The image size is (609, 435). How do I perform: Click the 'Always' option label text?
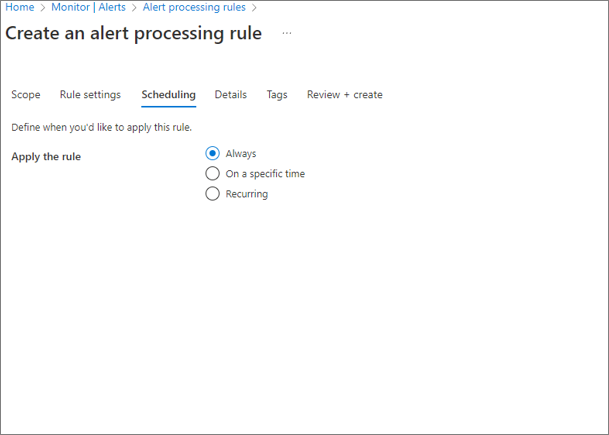(241, 154)
